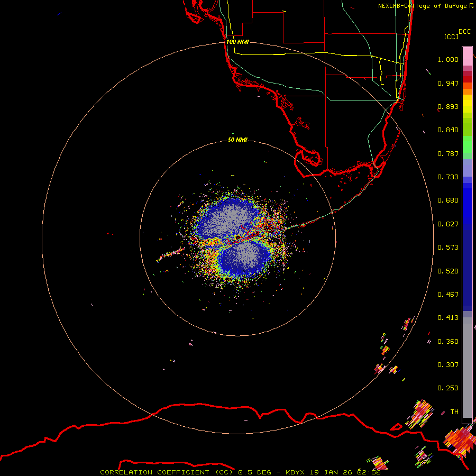Click the TH label at the color bar bottom

pos(454,412)
